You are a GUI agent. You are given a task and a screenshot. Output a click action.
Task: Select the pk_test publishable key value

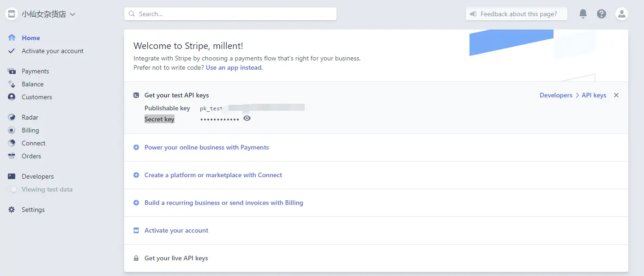[x=252, y=108]
